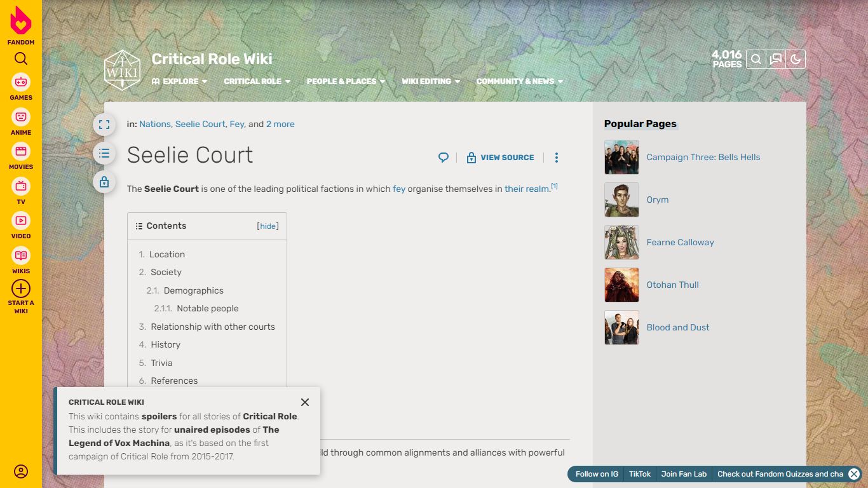
Task: Open the Orym portrait thumbnail
Action: click(x=621, y=200)
